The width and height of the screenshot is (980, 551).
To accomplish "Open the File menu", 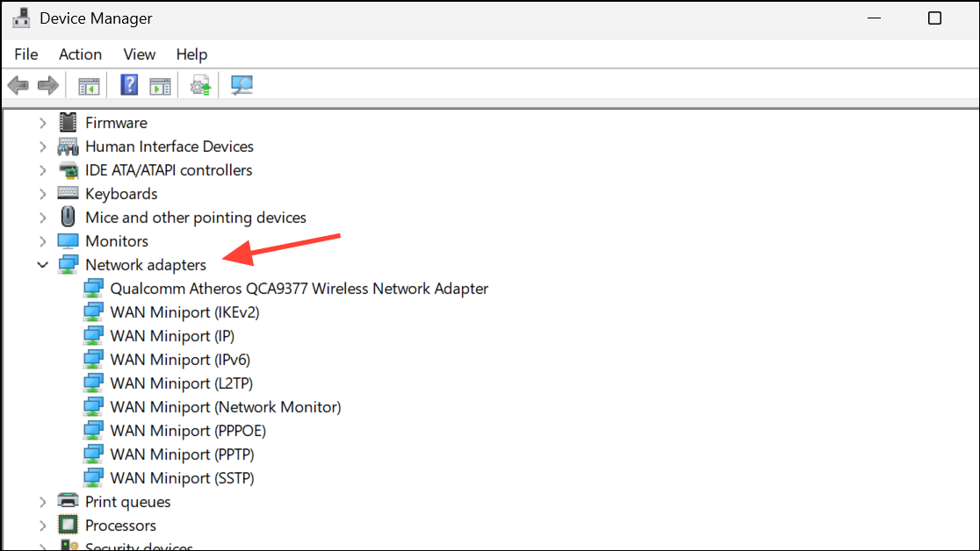I will coord(25,54).
